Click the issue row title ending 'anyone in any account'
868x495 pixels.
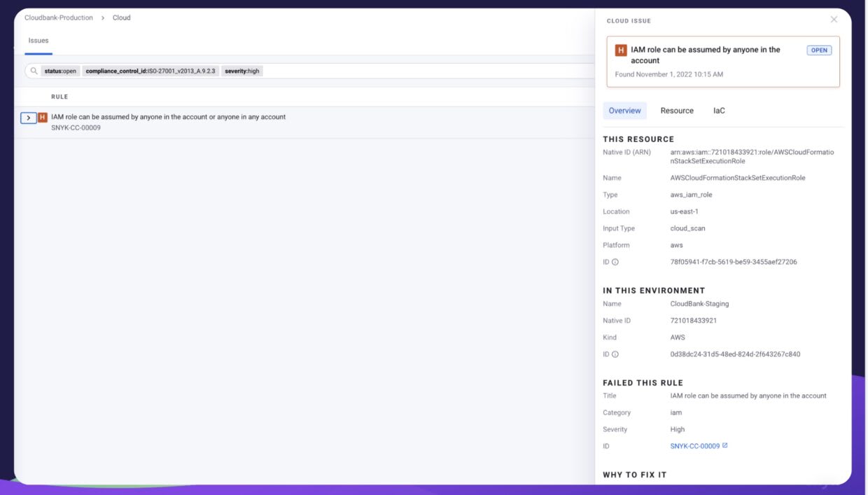[x=168, y=117]
